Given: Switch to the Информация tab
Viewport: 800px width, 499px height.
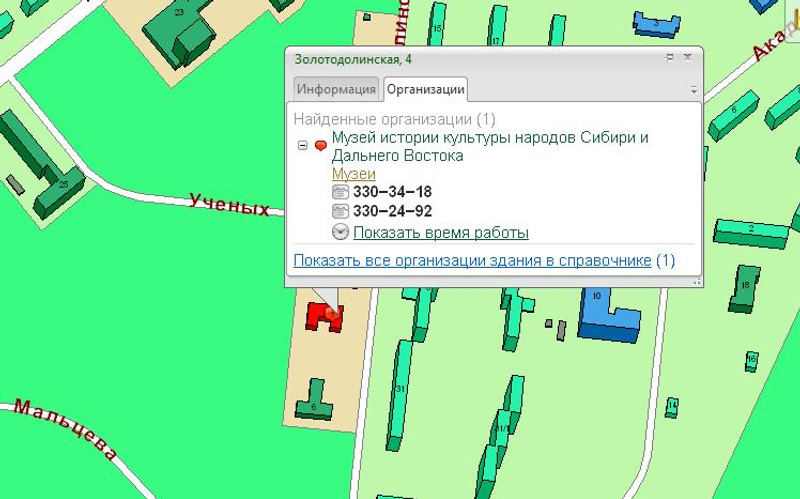Looking at the screenshot, I should 336,89.
